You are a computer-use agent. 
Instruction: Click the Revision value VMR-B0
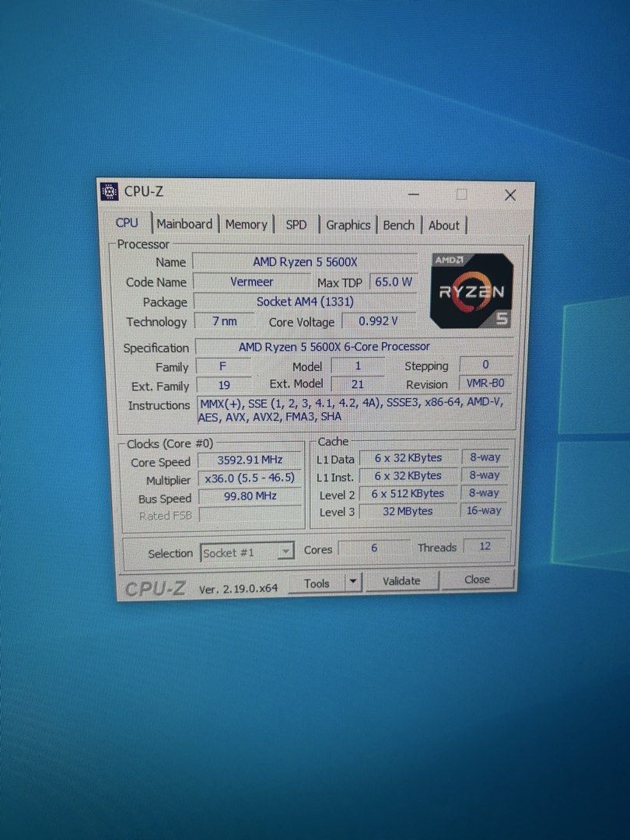point(485,383)
